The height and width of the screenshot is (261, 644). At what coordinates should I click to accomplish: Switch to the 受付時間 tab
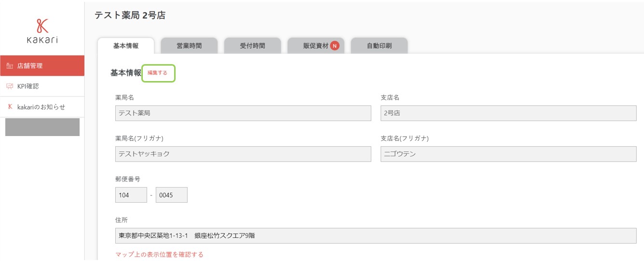(252, 46)
